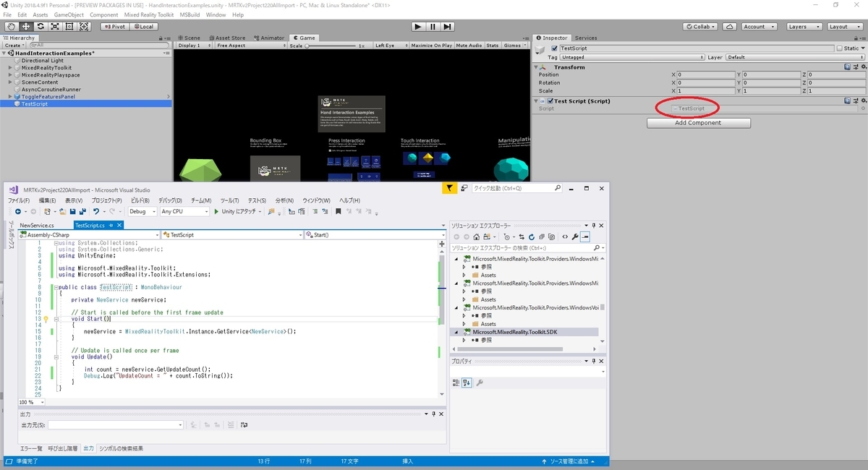868x470 pixels.
Task: Click Unity にアタッチ start button
Action: pos(235,212)
